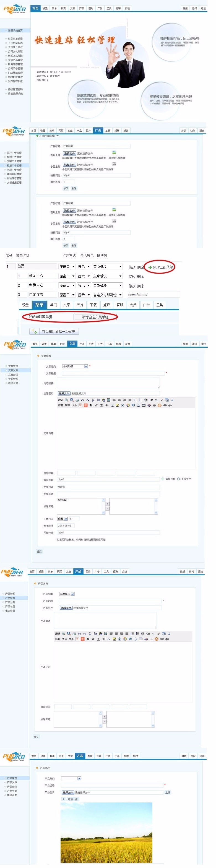Screen dimensions: 216x868
Task: Switch to 首页 tab in top dashboard
Action: coord(35,8)
